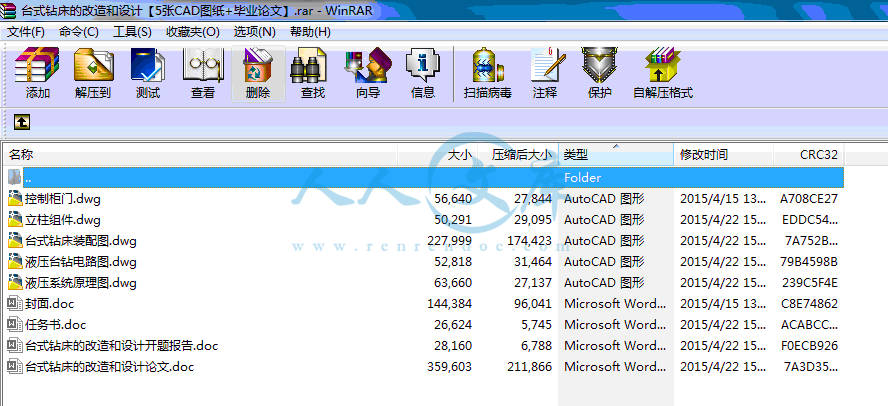
Task: Open the 文件(F) menu
Action: [x=25, y=32]
